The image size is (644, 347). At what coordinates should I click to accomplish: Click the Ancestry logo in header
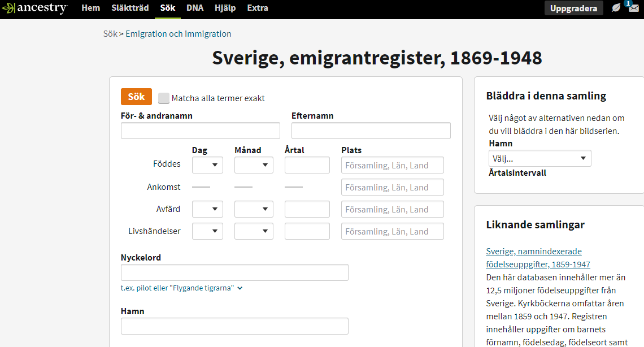pyautogui.click(x=35, y=8)
